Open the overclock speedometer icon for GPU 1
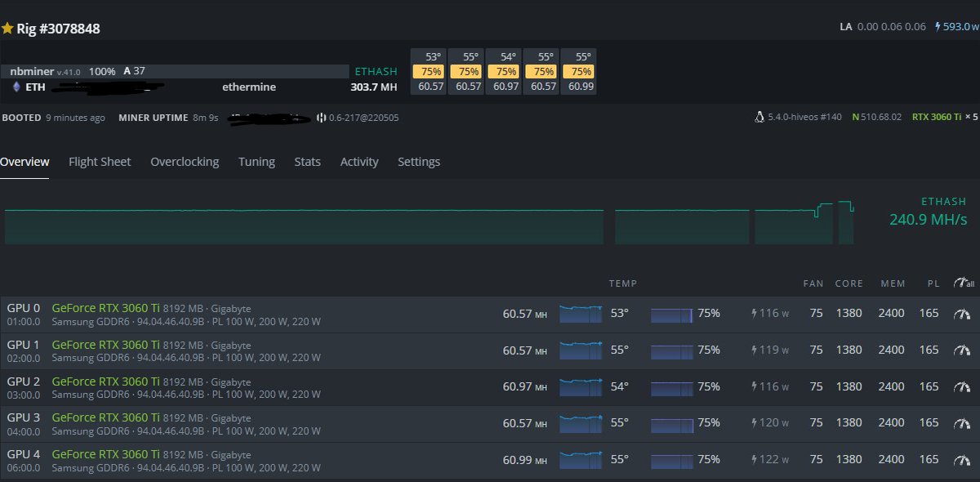Image resolution: width=980 pixels, height=482 pixels. 963,350
